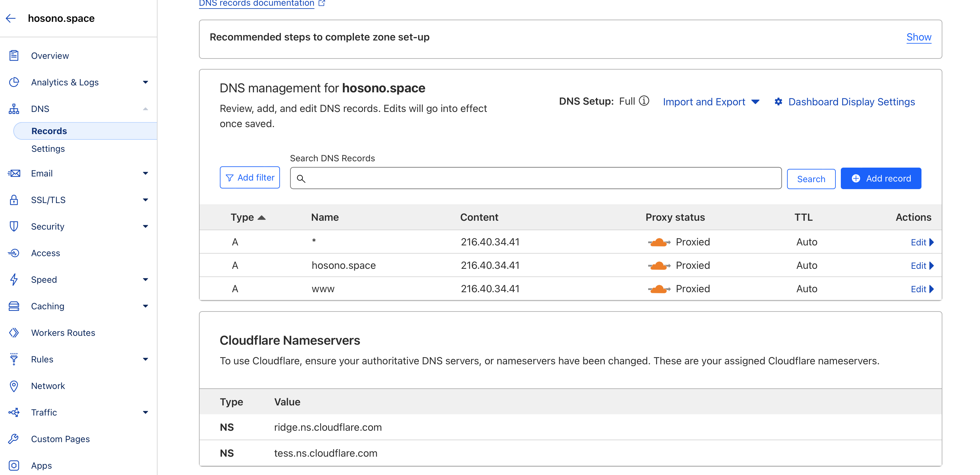Open the Records submenu item
980x475 pixels.
click(85, 131)
